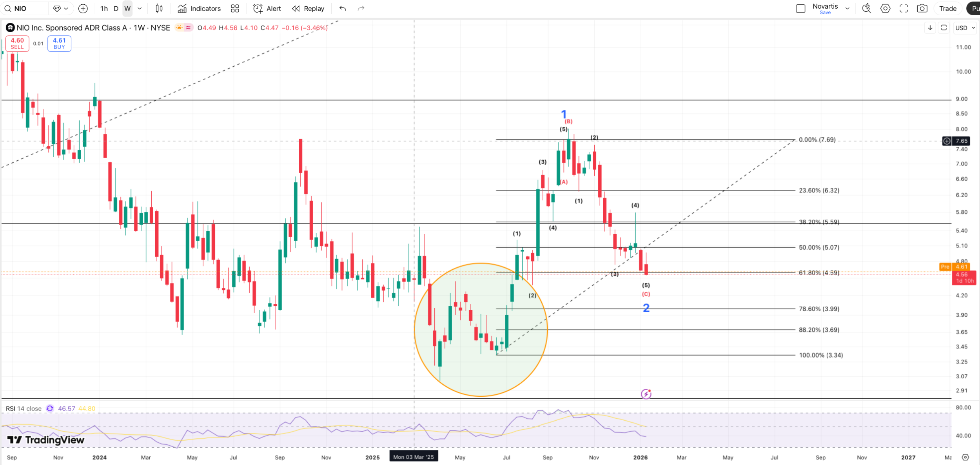
Task: Change the USD currency dropdown
Action: [964, 28]
